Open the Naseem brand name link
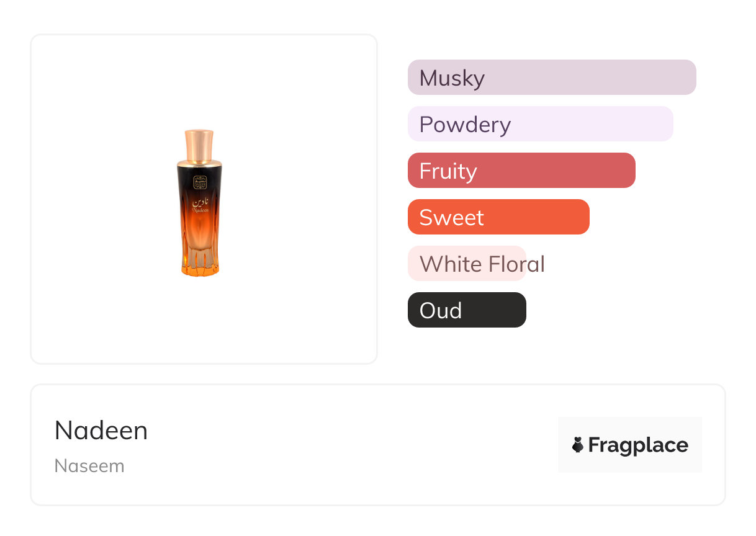 click(89, 465)
